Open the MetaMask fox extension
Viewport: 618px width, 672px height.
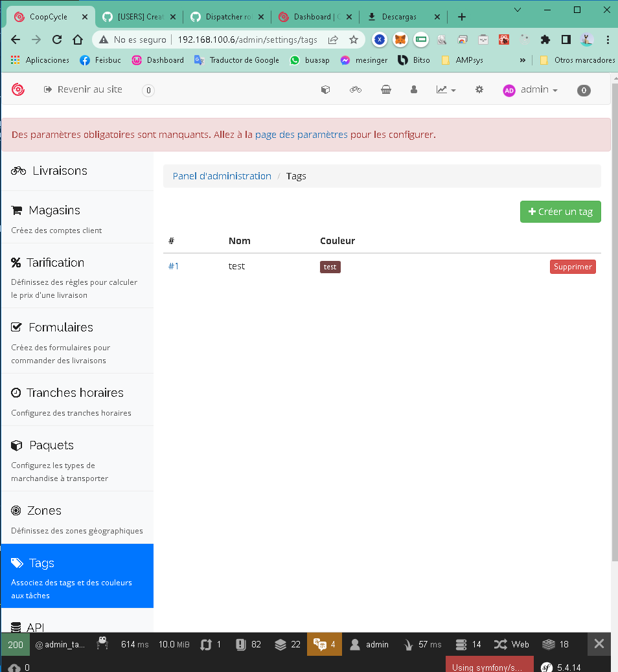[400, 40]
